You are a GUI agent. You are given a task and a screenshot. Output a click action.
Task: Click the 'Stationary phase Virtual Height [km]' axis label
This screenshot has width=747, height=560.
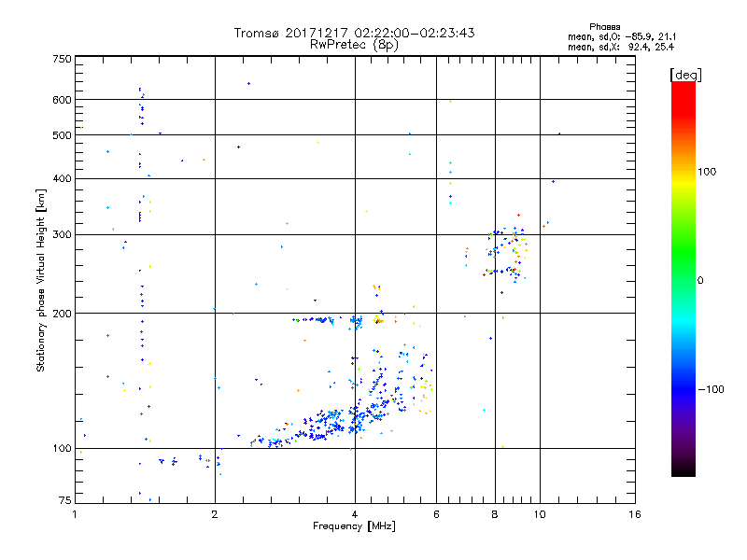point(41,281)
